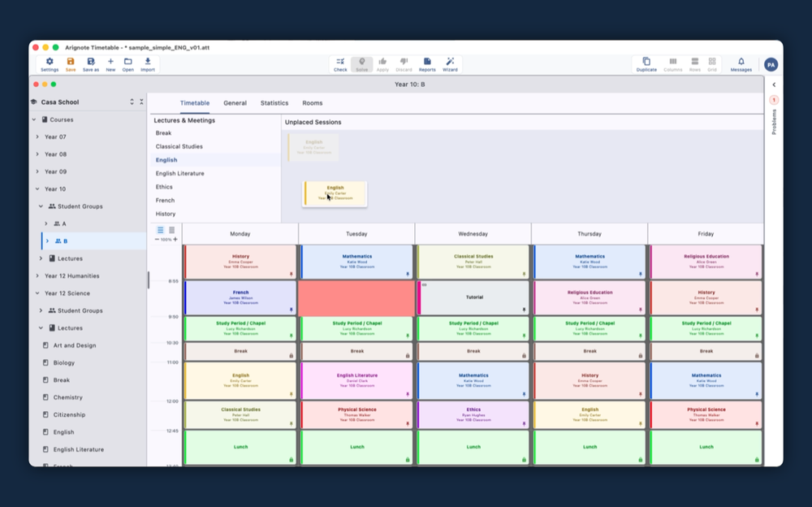Toggle the pin on Wednesday's Ethics session
This screenshot has width=812, height=507.
pyautogui.click(x=524, y=424)
